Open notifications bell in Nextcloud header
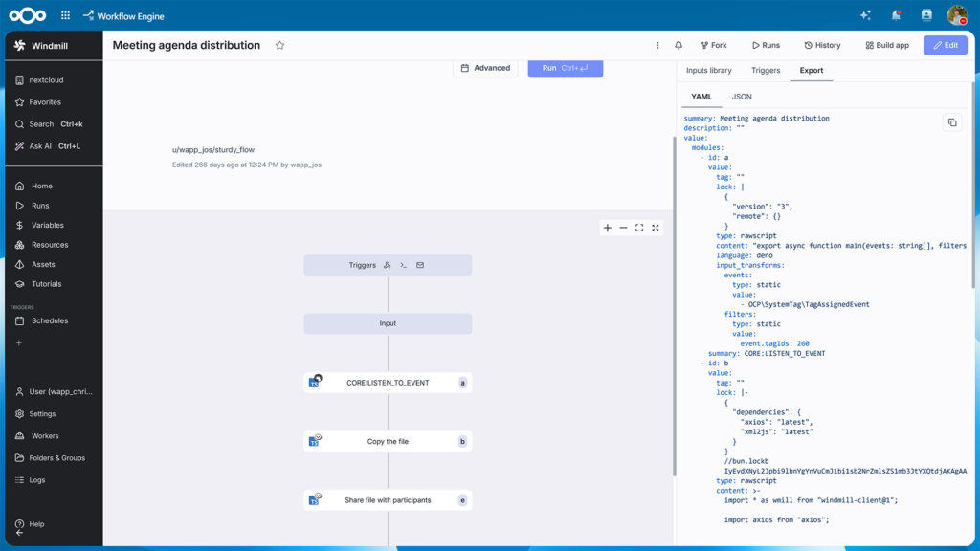Viewport: 980px width, 551px height. click(896, 15)
